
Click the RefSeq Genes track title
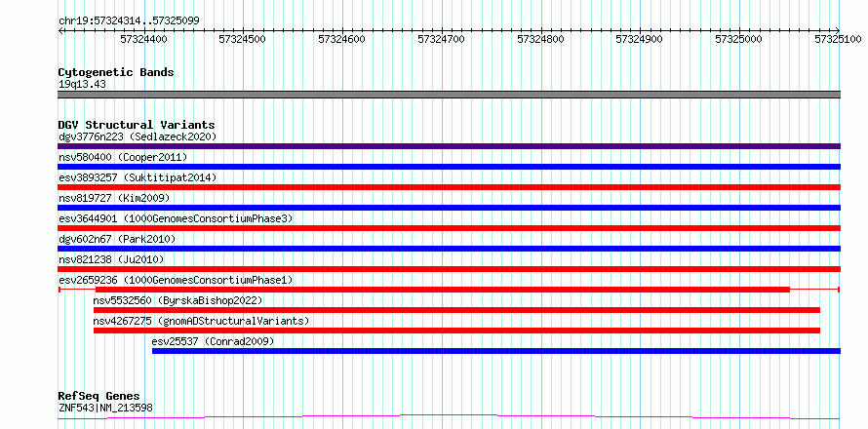click(99, 397)
